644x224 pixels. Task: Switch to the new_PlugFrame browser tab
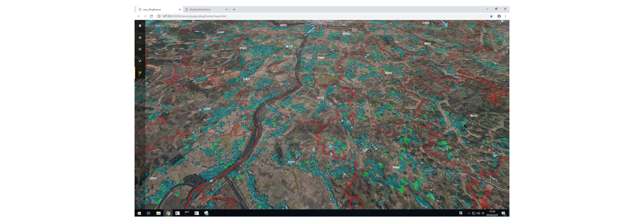pyautogui.click(x=159, y=10)
